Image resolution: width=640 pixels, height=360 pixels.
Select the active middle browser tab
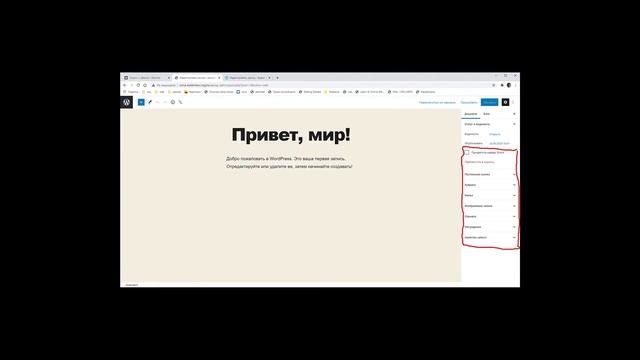point(197,78)
